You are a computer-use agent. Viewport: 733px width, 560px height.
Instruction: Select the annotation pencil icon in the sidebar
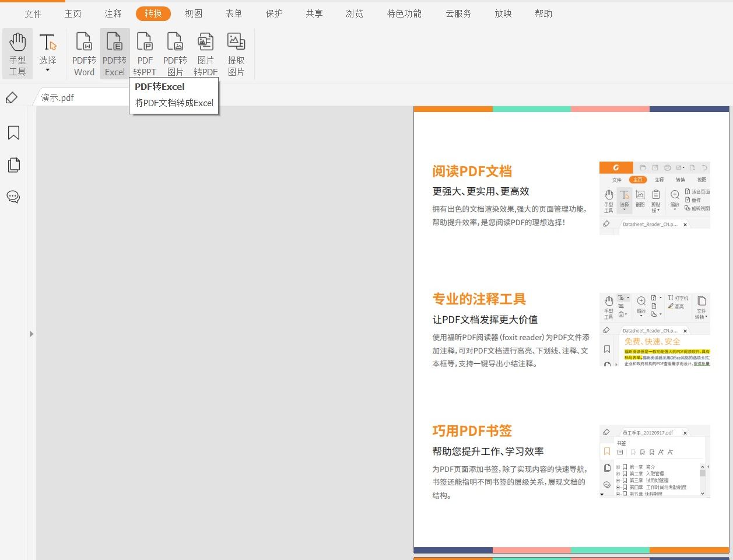(x=11, y=97)
